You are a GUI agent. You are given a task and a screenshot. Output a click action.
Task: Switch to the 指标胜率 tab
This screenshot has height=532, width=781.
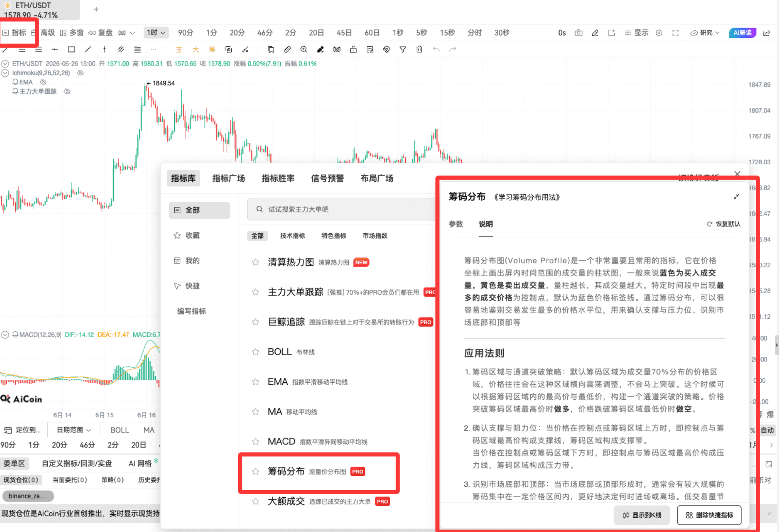click(x=278, y=178)
